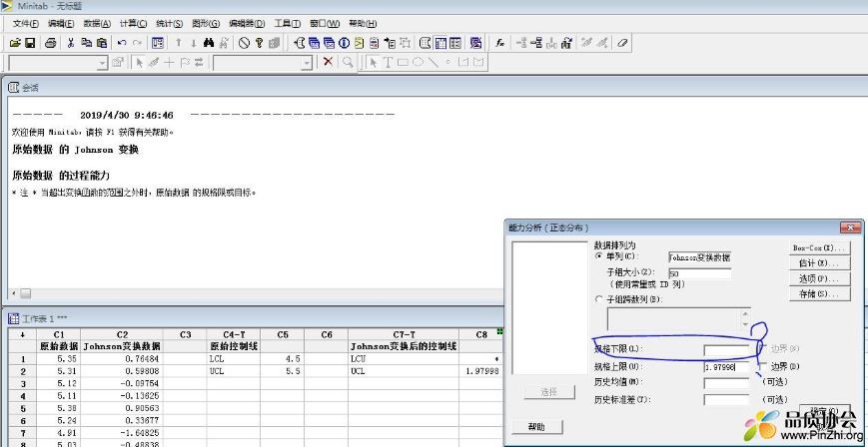Viewport: 868px width, 447px height.
Task: Open the Session Folder icon
Action: 300,43
